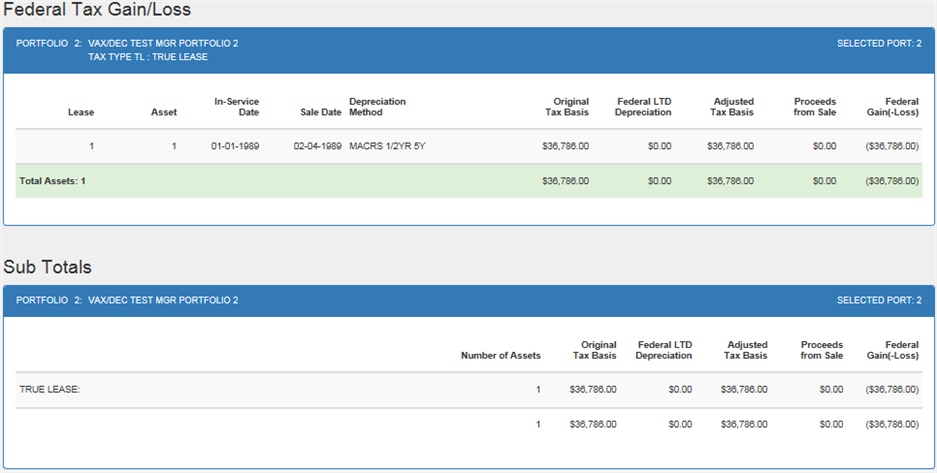The height and width of the screenshot is (473, 937).
Task: Click SELECTED PORT: 2 in top panel header
Action: 879,44
